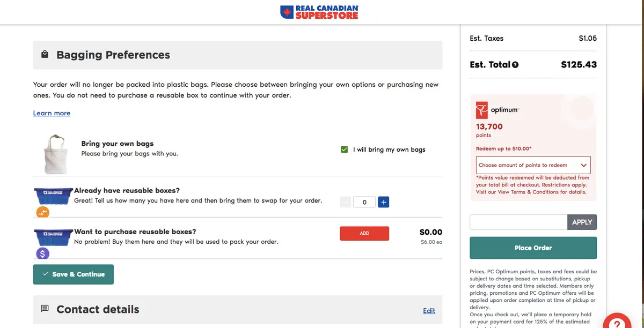Viewport: 644px width, 328px height.
Task: Click the red ADD reusable boxes button
Action: [x=364, y=233]
